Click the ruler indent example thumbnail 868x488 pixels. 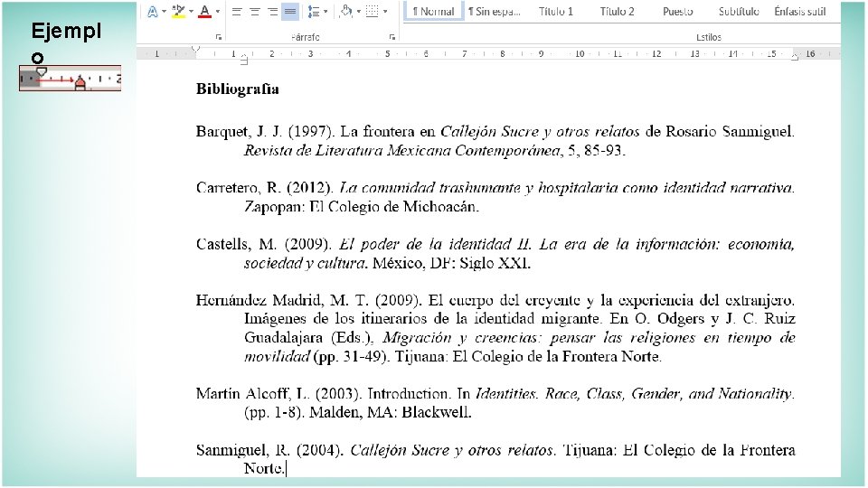[x=70, y=78]
